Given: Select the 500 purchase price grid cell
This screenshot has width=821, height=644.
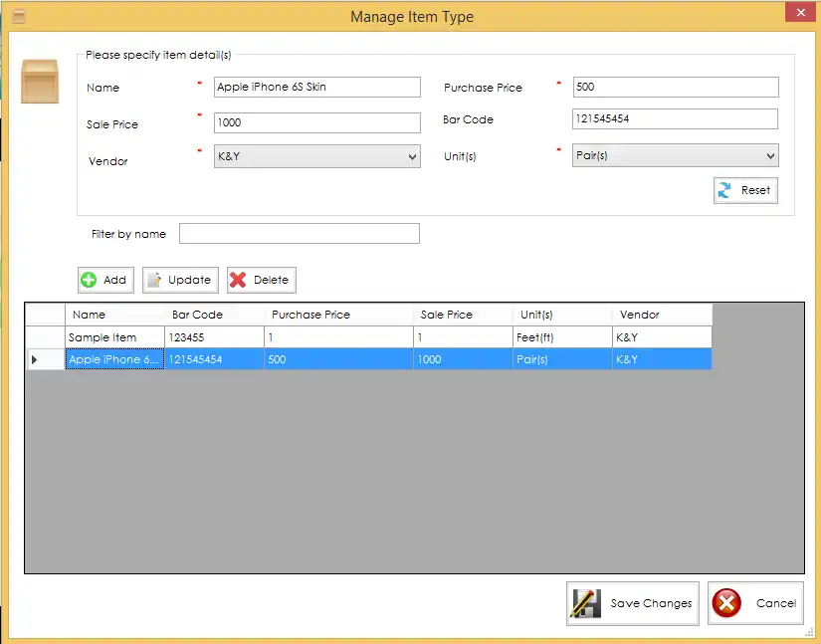Looking at the screenshot, I should click(x=338, y=359).
